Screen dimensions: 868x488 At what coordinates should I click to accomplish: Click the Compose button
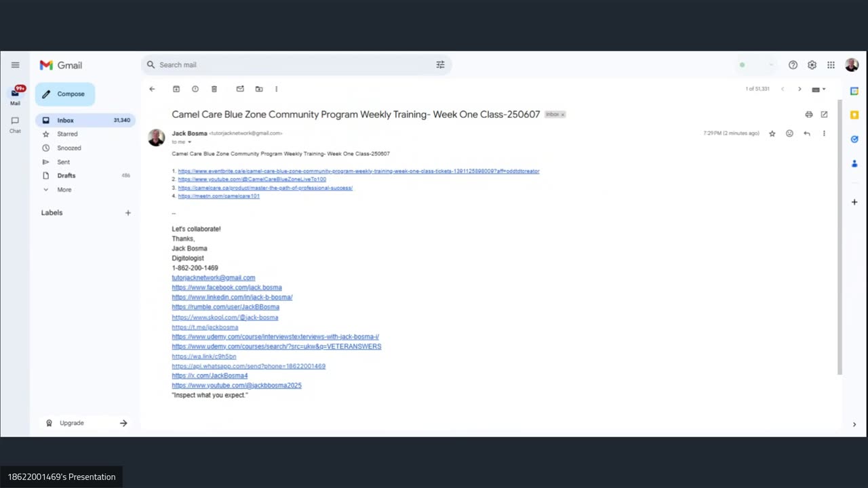coord(65,94)
